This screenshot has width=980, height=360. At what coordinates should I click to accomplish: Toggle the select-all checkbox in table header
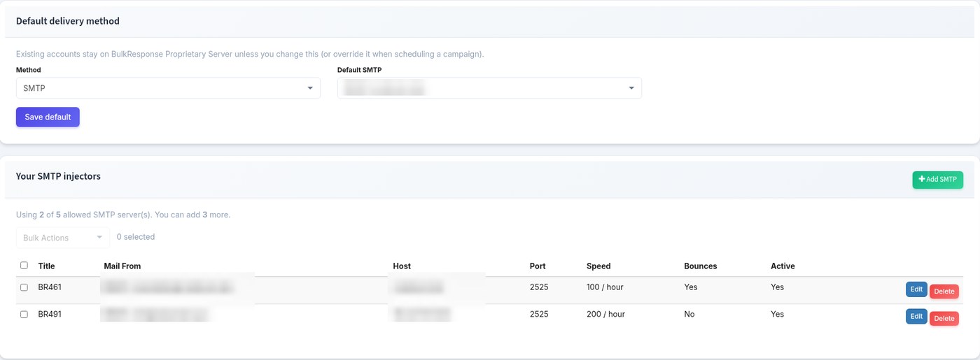click(24, 266)
